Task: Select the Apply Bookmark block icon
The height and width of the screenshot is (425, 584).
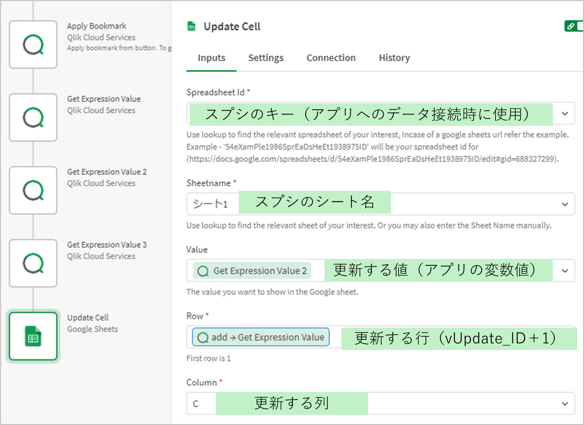Action: (33, 45)
